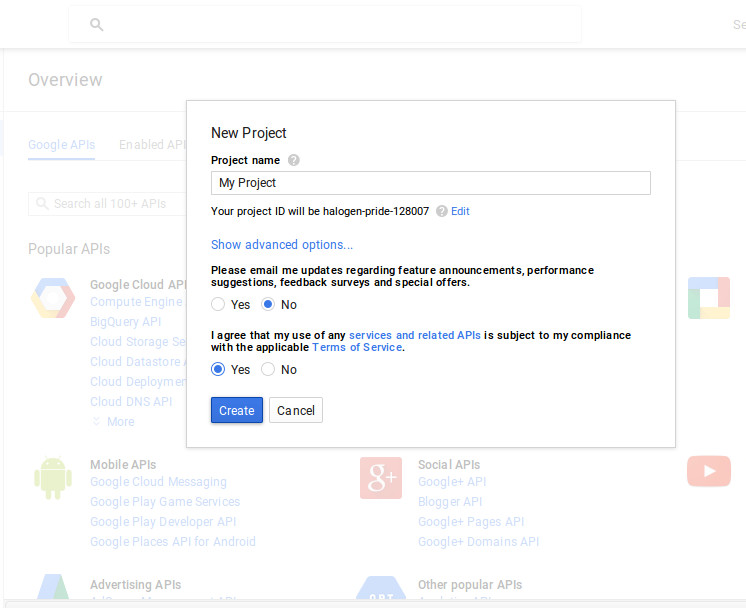Open Google Places API for Android link

[x=173, y=542]
